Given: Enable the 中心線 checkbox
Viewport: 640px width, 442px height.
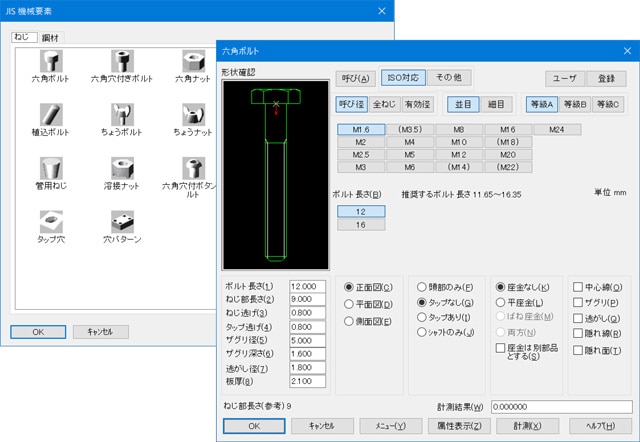Looking at the screenshot, I should coord(578,287).
